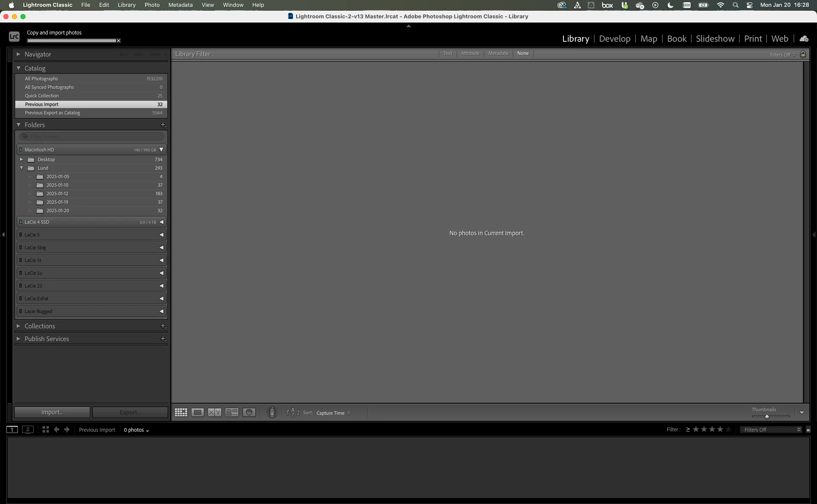The width and height of the screenshot is (817, 504).
Task: Click the Painter spray can tool
Action: tap(272, 412)
